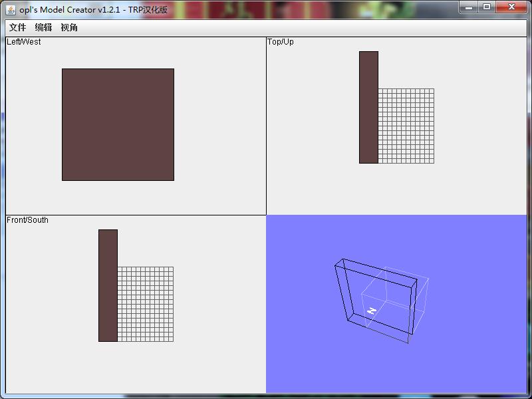Select the brown bar in Front/South view
Screen dimensions: 532x399
pyautogui.click(x=108, y=285)
